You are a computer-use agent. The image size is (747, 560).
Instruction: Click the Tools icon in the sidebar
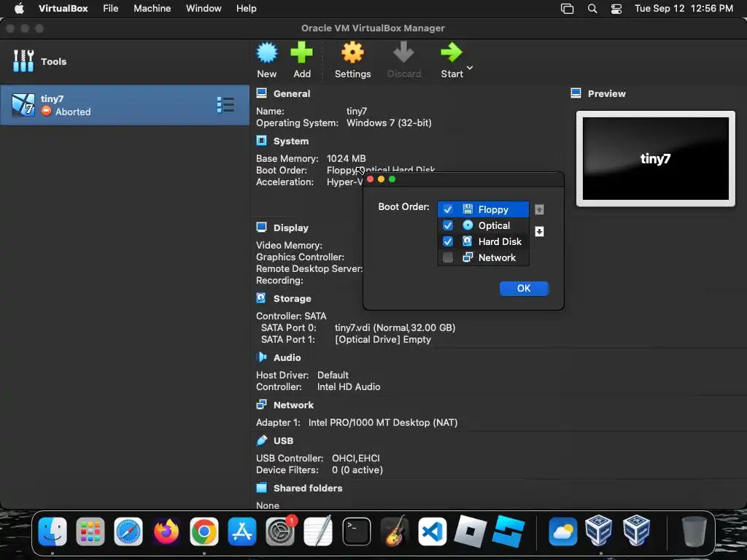tap(23, 61)
